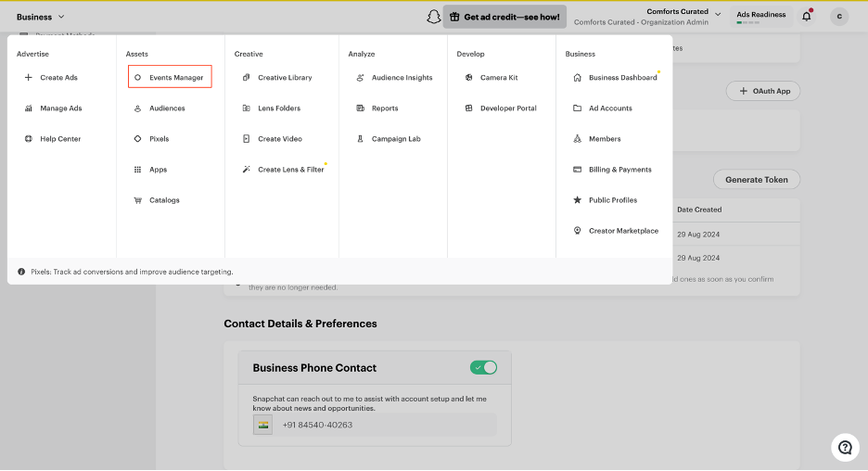Open Reports menu entry text
Screen dimensions: 868x471
pos(385,108)
